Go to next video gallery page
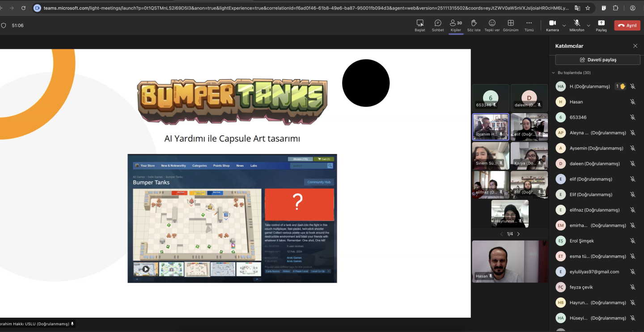Screen dimensions: 644x332 [x=518, y=234]
